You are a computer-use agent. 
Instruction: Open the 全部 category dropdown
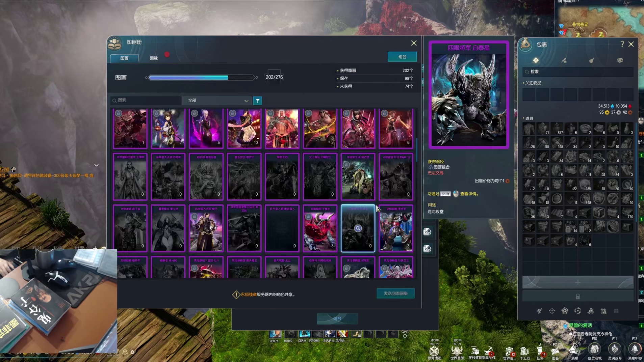coord(217,101)
